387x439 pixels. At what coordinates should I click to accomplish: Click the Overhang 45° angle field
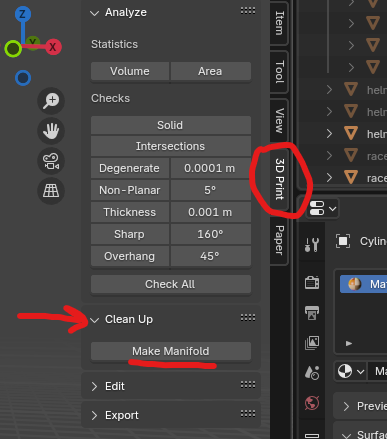pos(211,256)
